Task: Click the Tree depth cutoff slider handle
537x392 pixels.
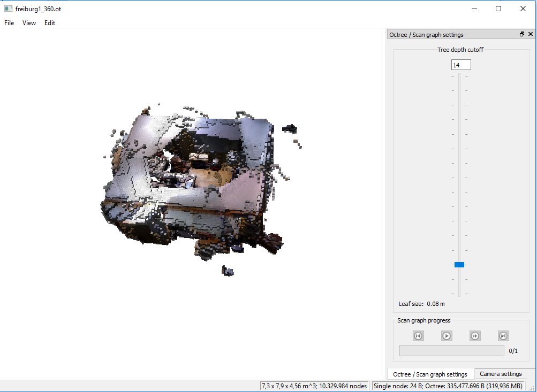Action: [459, 264]
